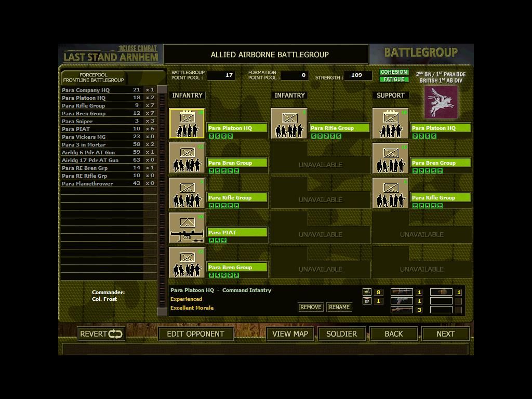Select the Para Platoon HQ unit icon in the left Infantry column
The height and width of the screenshot is (399, 532).
pos(187,124)
